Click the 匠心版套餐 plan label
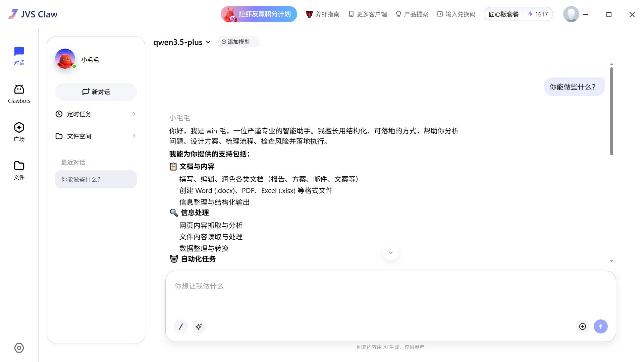The image size is (644, 362). tap(503, 14)
